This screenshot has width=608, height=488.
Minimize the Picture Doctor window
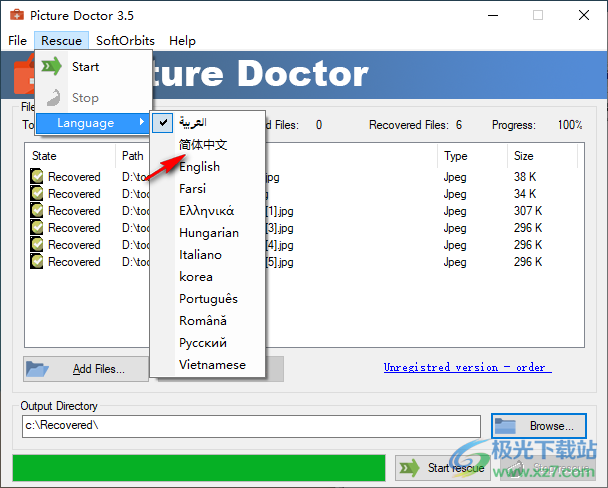pos(493,16)
